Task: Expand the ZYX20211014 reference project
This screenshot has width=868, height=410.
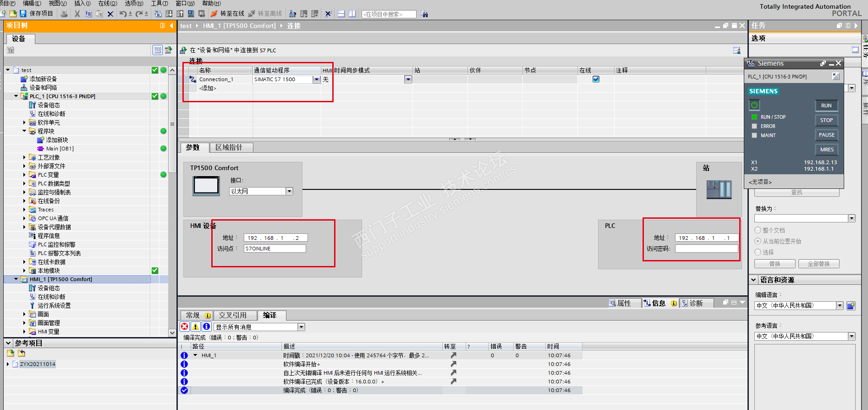Action: pos(8,364)
